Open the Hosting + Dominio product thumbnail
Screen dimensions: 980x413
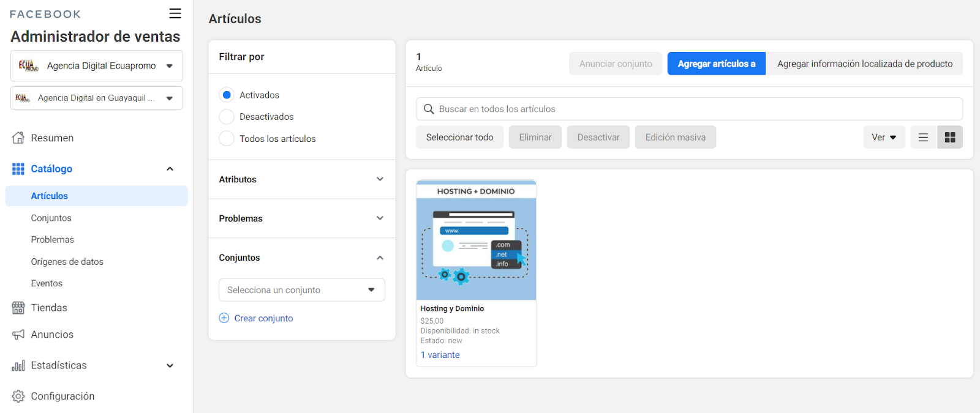pos(476,240)
